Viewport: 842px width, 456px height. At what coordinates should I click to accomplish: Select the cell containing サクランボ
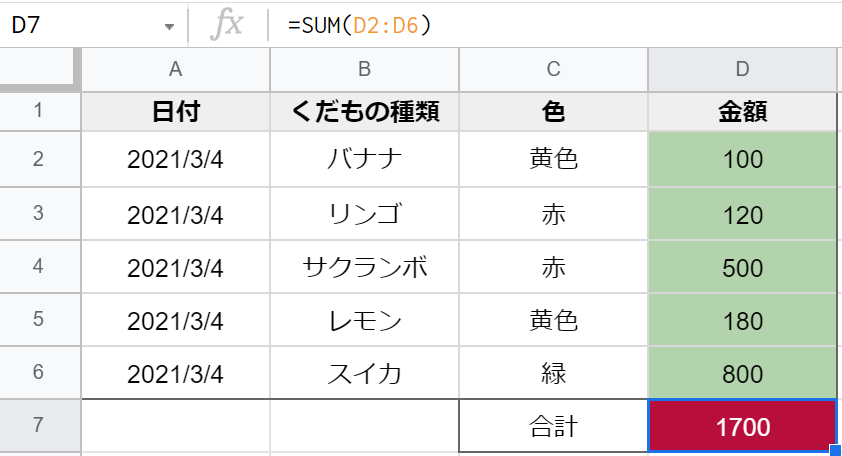click(365, 267)
